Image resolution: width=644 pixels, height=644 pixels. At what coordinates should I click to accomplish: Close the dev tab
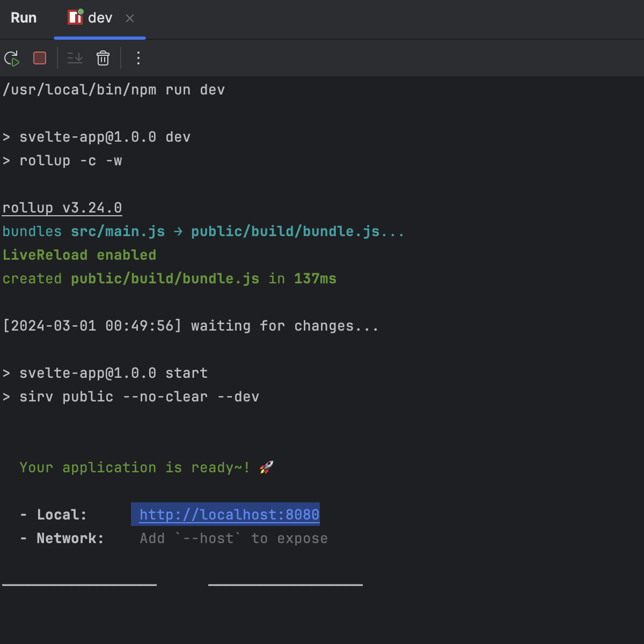click(129, 18)
